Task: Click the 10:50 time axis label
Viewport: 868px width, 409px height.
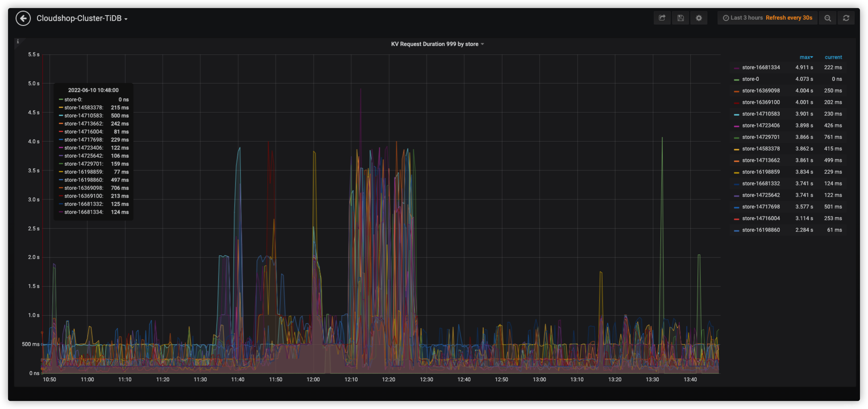Action: pyautogui.click(x=50, y=380)
